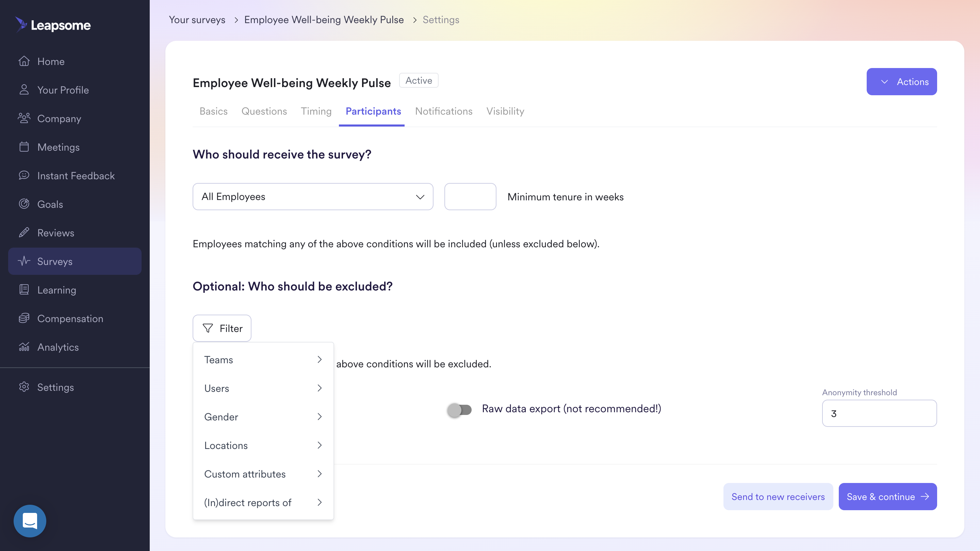Open Goals in the sidebar
Viewport: 980px width, 551px height.
(75, 204)
